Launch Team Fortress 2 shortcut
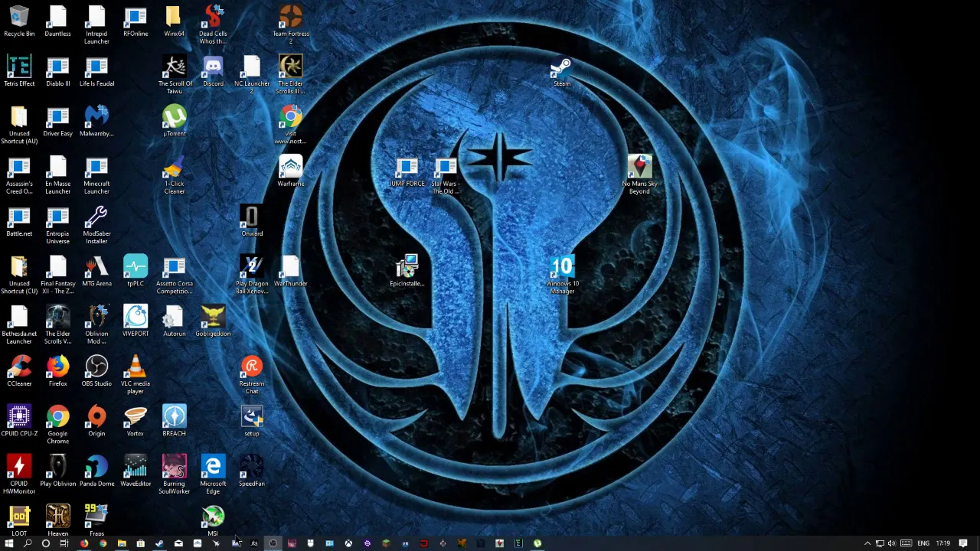 pyautogui.click(x=291, y=24)
